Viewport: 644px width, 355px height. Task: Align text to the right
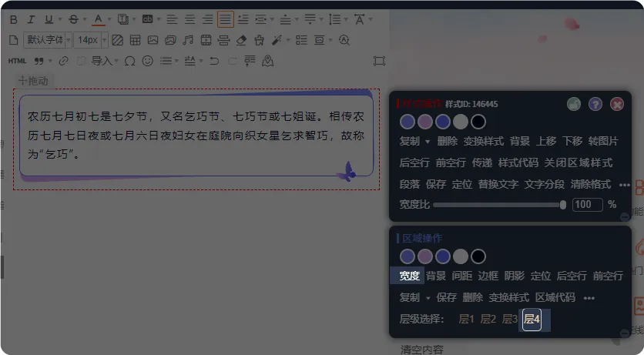point(208,19)
